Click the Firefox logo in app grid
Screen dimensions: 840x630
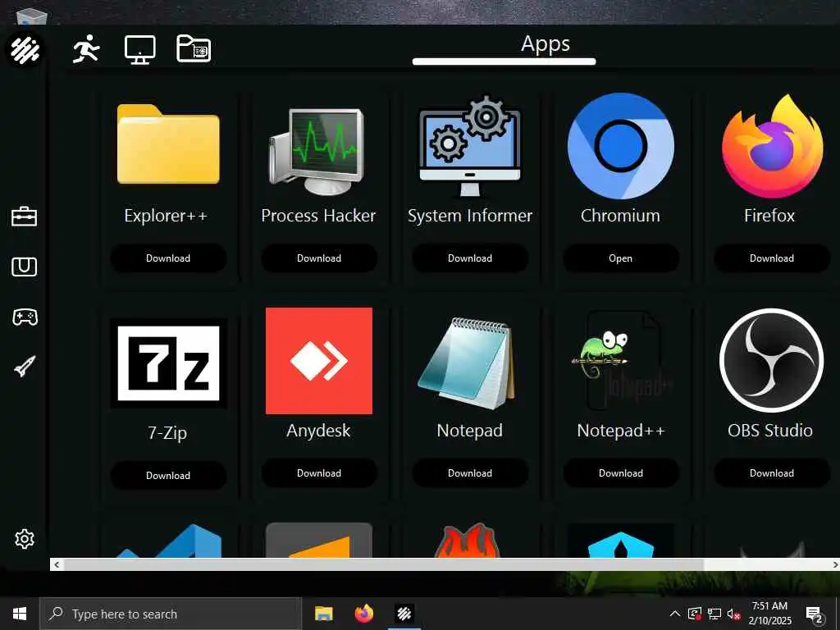coord(772,146)
